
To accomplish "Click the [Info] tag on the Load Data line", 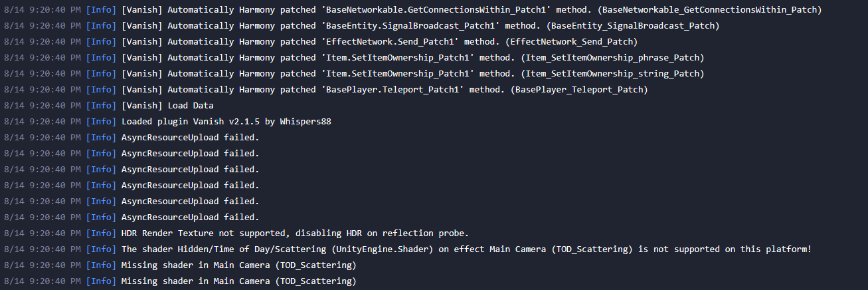I will coord(101,105).
